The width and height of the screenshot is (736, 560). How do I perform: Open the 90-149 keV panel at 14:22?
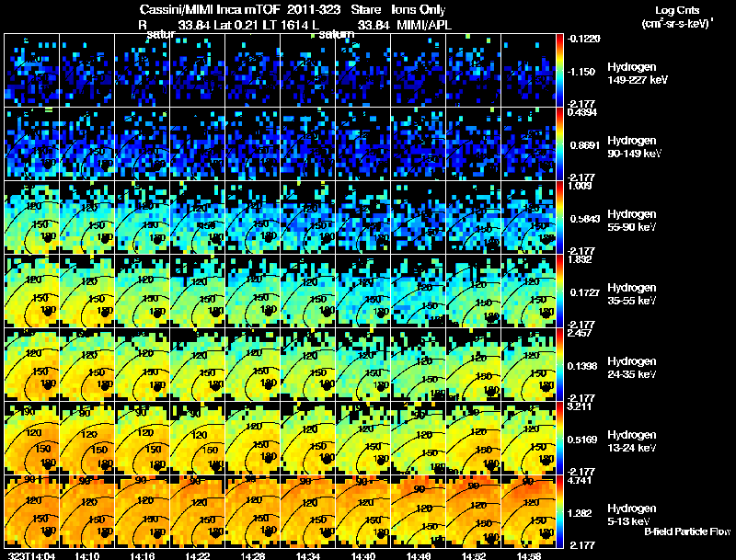(x=197, y=143)
